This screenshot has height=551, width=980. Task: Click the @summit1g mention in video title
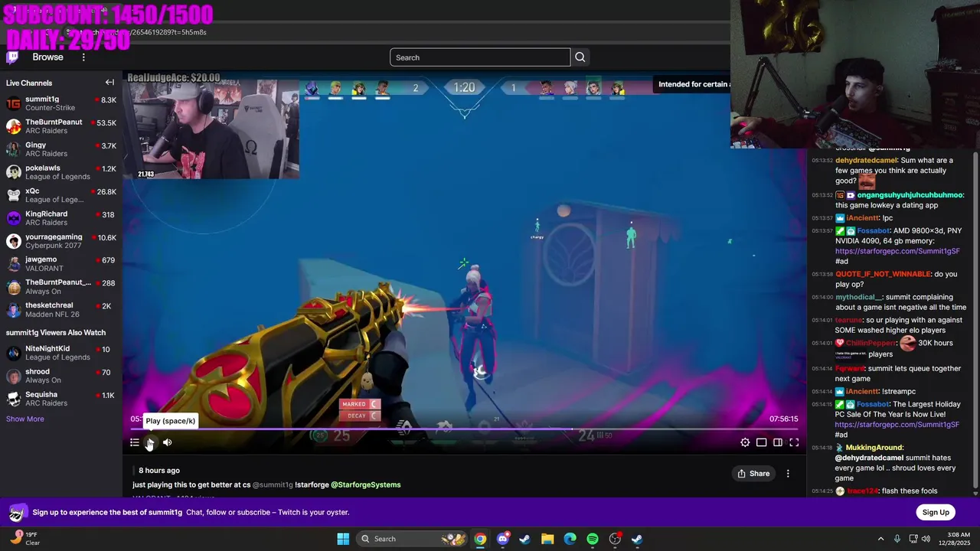[x=273, y=484]
